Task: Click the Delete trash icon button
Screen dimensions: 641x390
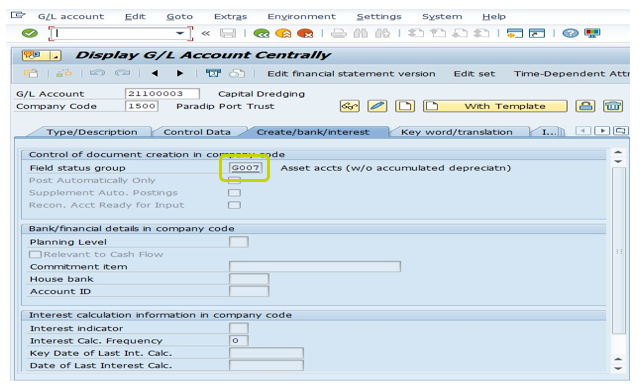Action: (613, 106)
